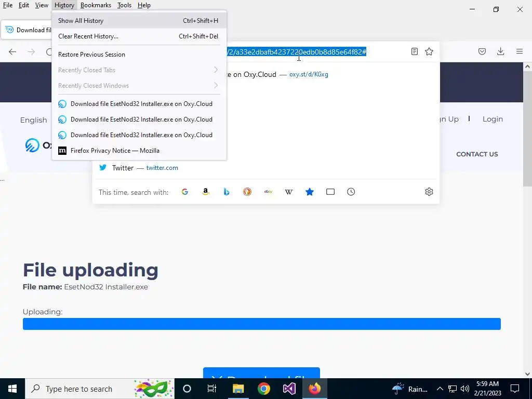Open File Explorer from the taskbar

tap(238, 389)
